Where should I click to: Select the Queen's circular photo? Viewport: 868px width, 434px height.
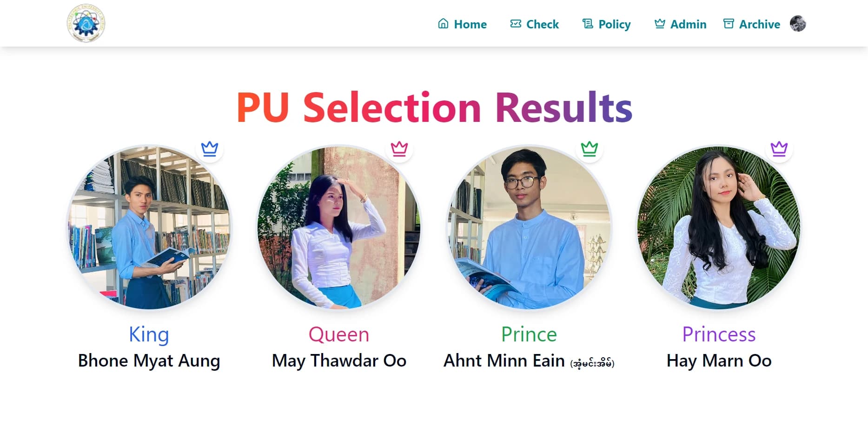pyautogui.click(x=339, y=227)
